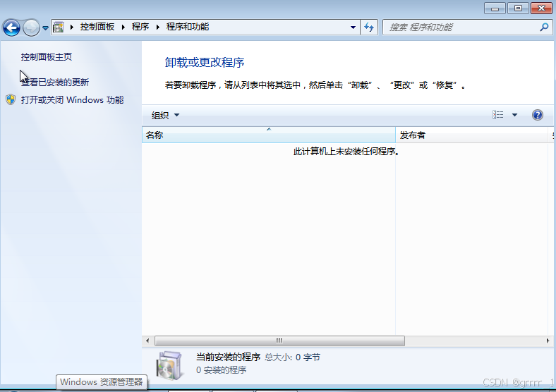Select 程序 breadcrumb in address bar
The height and width of the screenshot is (392, 556).
tap(140, 27)
